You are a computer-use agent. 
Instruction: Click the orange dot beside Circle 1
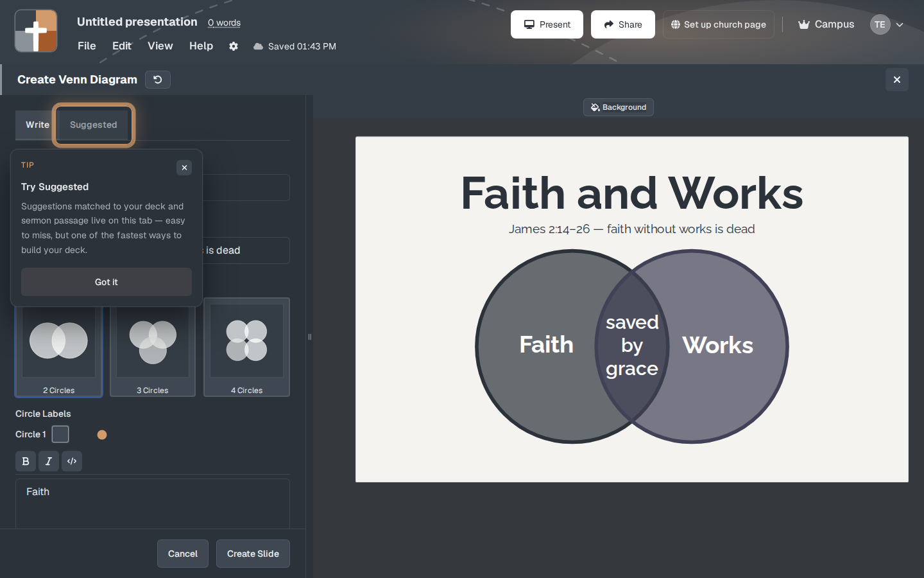102,435
